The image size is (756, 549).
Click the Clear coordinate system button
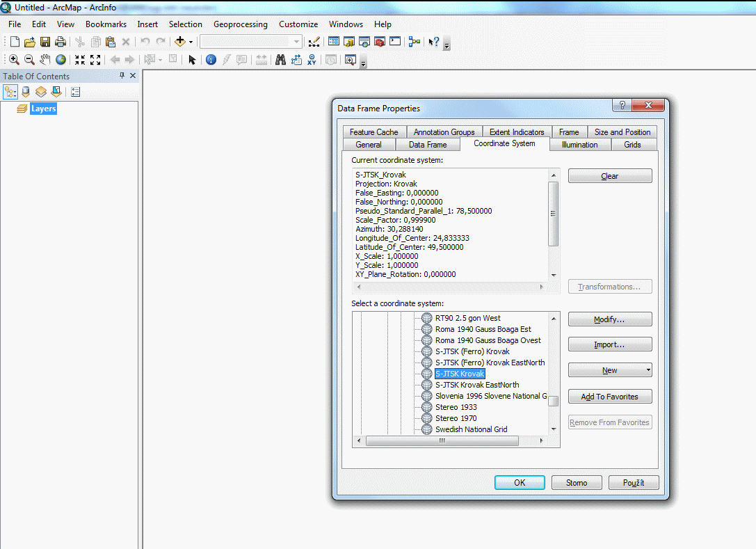tap(610, 176)
